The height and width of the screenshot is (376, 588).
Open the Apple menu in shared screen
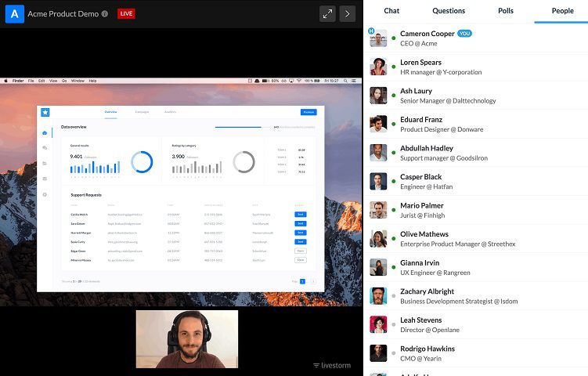(x=5, y=81)
